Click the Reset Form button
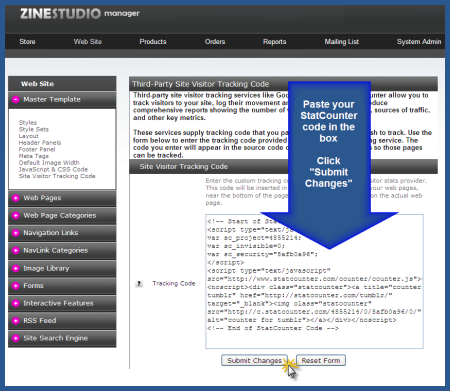 [321, 360]
